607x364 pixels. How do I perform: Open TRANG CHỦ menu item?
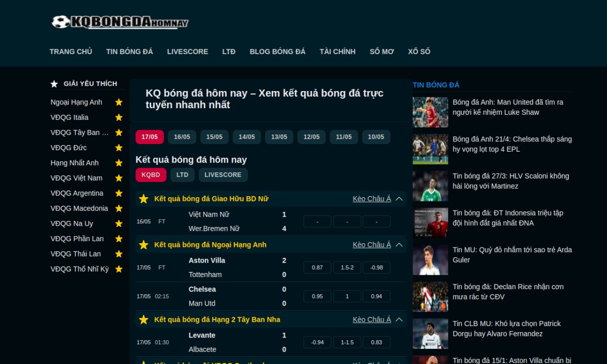pyautogui.click(x=71, y=52)
